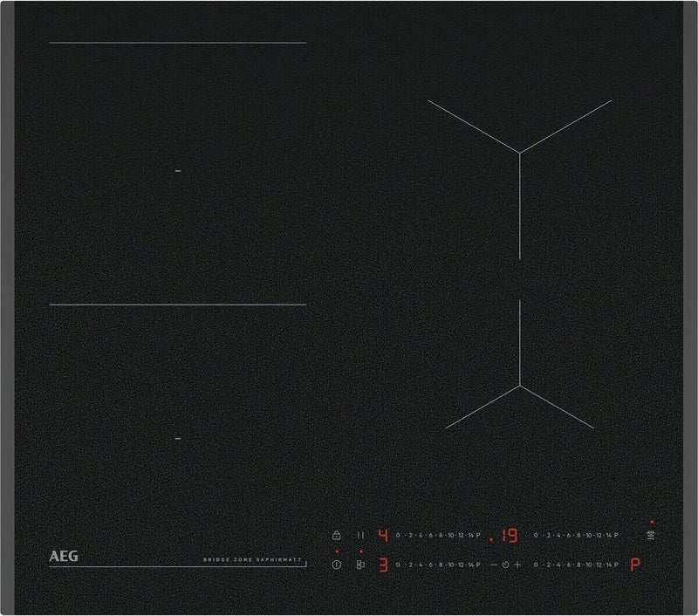Tap the upper Y-shaped cooking zone marker
This screenshot has width=698, height=616.
520,153
